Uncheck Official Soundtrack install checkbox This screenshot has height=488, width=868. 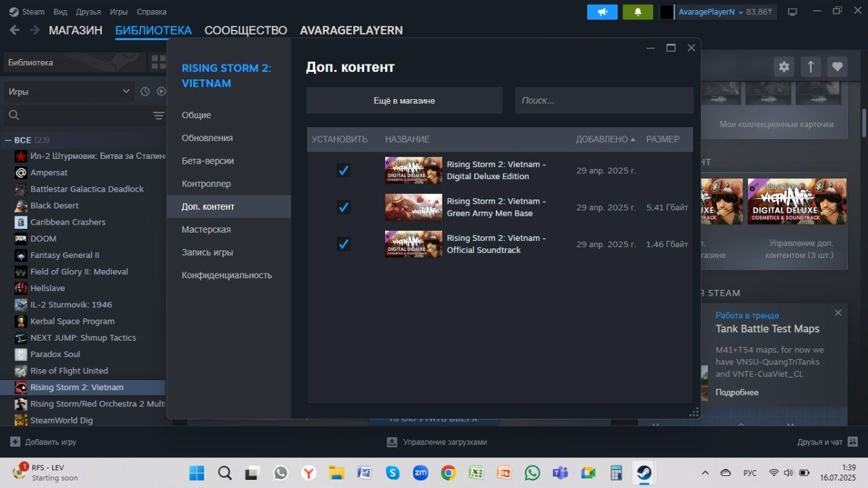(344, 244)
